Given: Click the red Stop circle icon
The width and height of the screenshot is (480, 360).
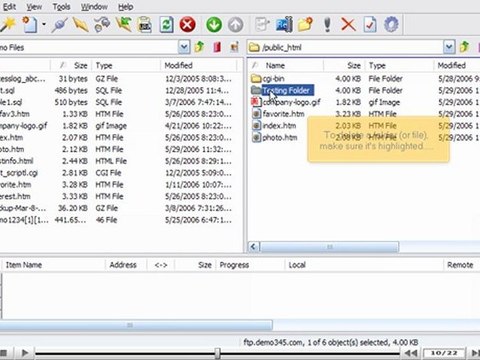Looking at the screenshot, I should point(187,25).
